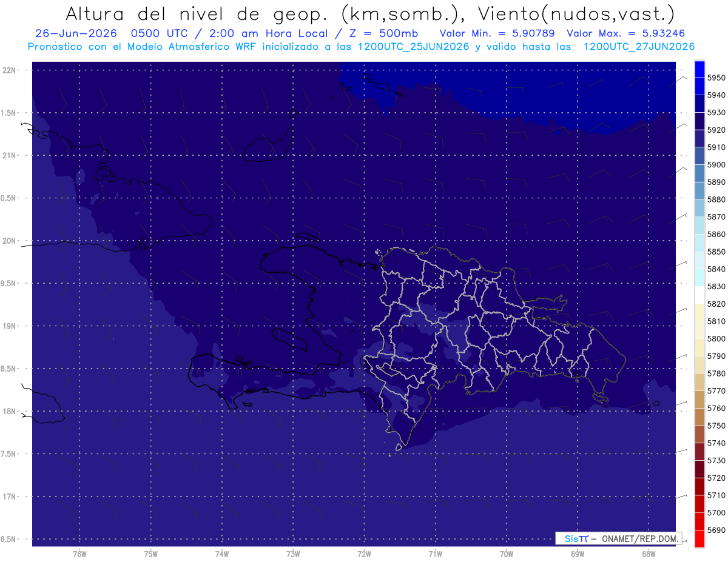
Task: Click the '74W' longitude axis label
Action: click(x=221, y=554)
